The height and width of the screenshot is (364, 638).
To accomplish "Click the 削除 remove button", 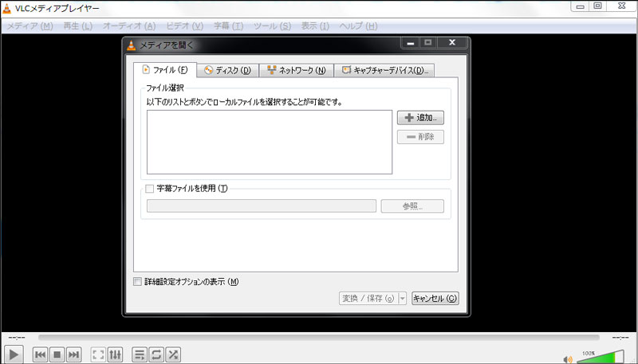I will [420, 137].
